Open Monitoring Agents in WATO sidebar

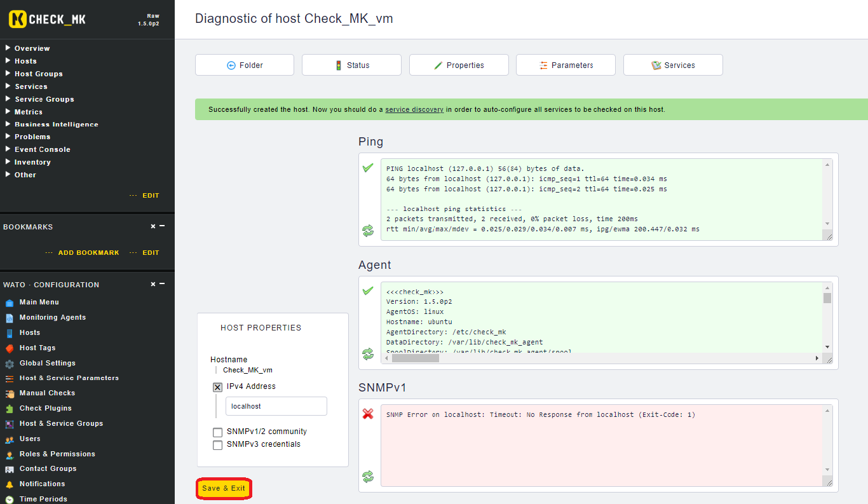[52, 317]
